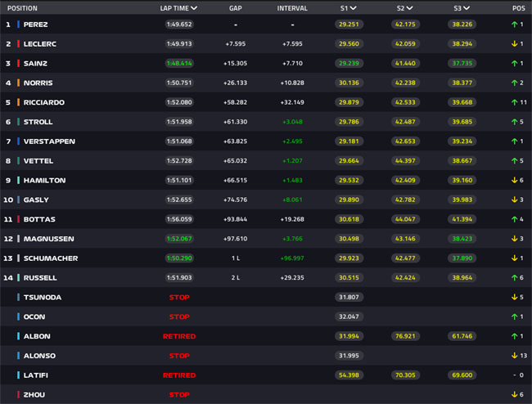
Task: Select driver name VERSTAPPEN
Action: tap(50, 141)
